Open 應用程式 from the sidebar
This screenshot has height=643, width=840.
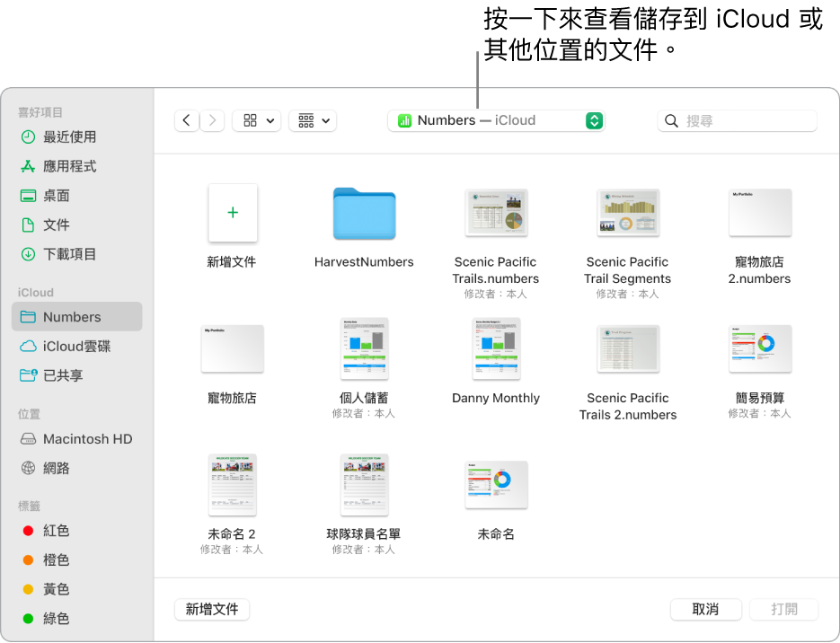(69, 166)
